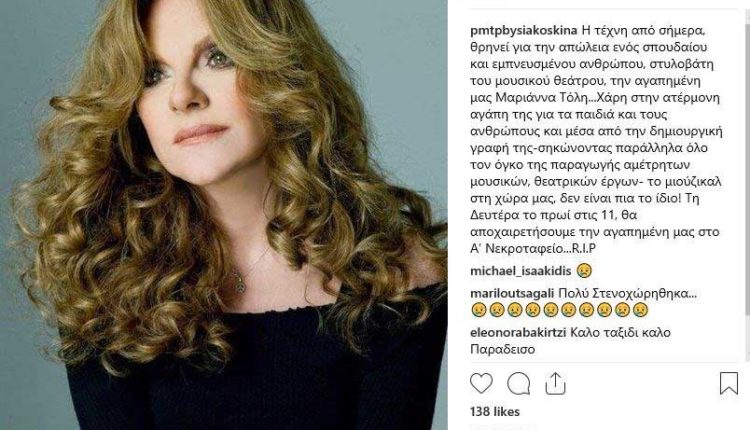
Task: Click the 'Πολύ Στενοχώρηθηκα...' comment text
Action: point(627,293)
